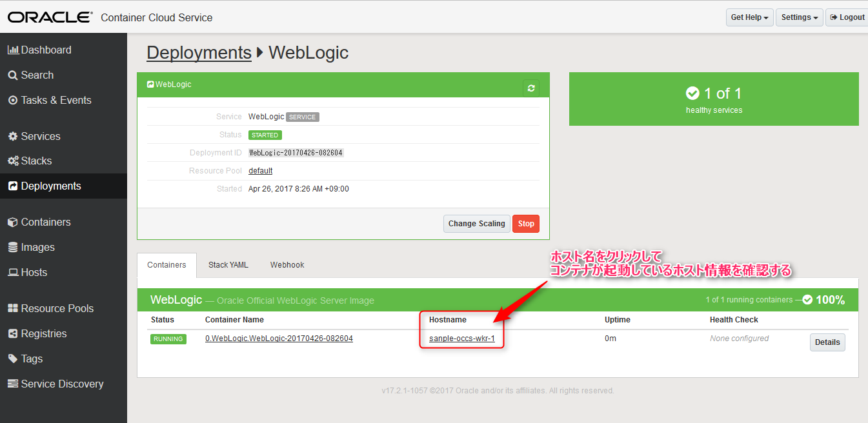868x423 pixels.
Task: Click the STARTED status badge
Action: (265, 135)
